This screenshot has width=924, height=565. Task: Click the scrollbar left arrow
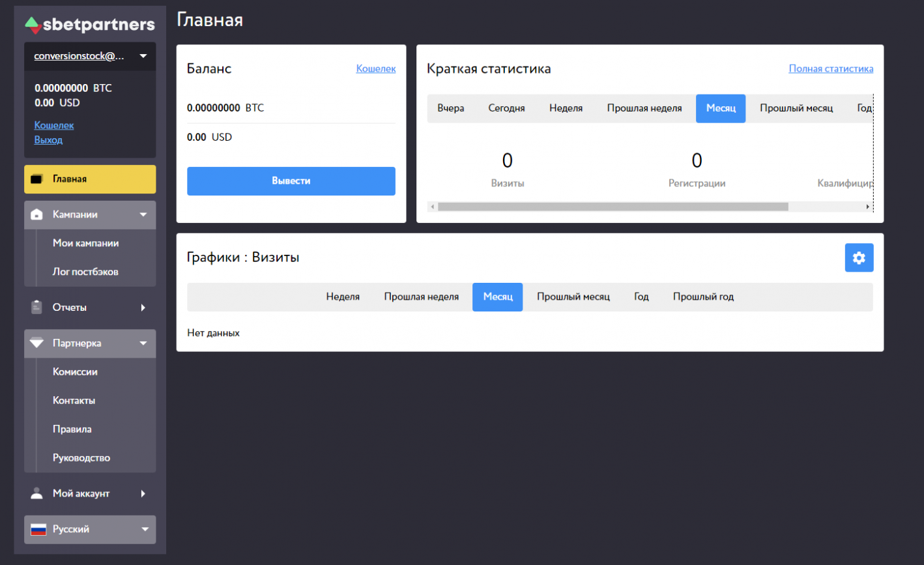tap(432, 207)
